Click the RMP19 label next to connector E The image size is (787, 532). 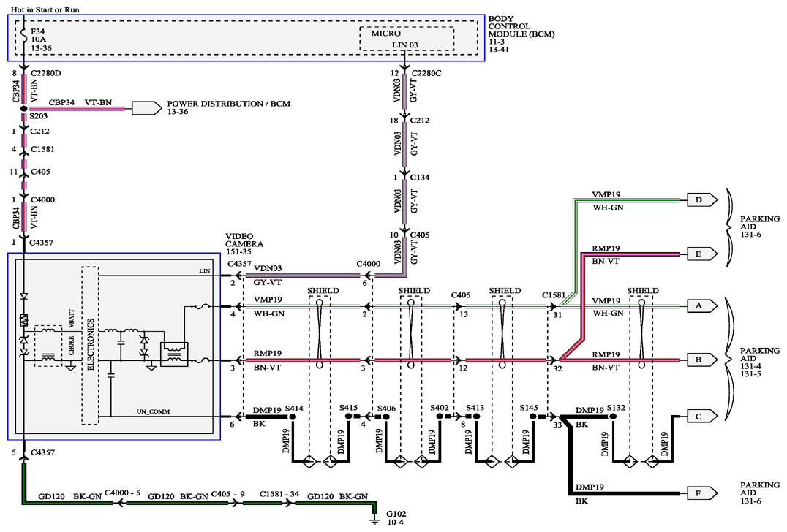[x=606, y=248]
